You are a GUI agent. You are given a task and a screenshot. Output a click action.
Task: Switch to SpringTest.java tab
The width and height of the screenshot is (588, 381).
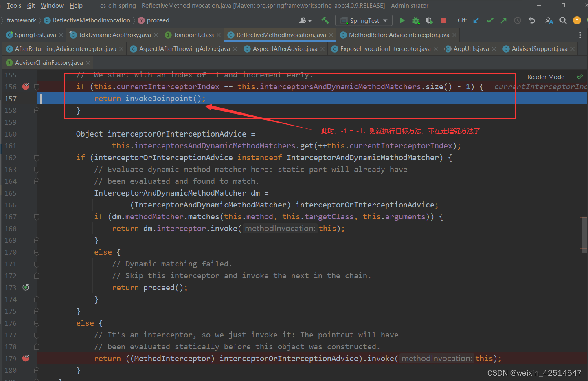coord(35,35)
